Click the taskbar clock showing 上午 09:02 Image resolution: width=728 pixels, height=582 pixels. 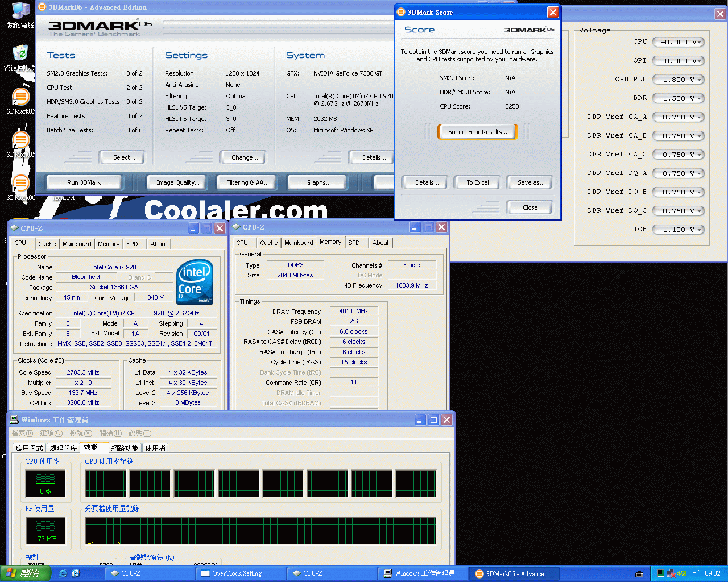pos(705,573)
